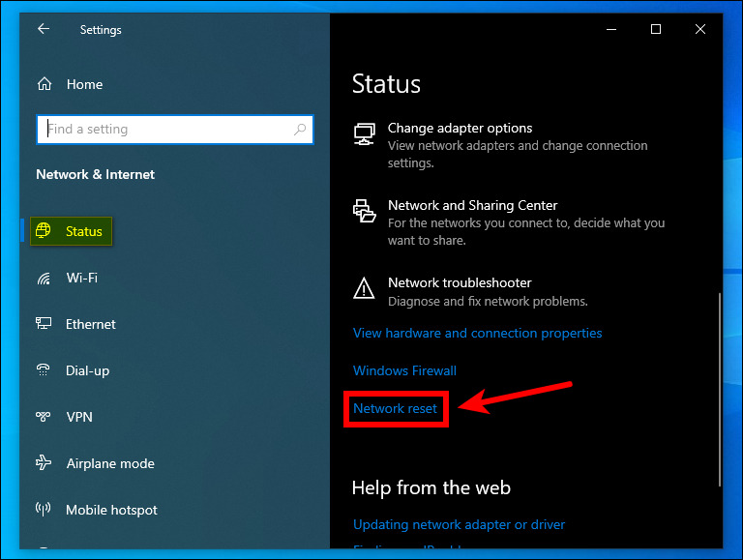The height and width of the screenshot is (560, 743).
Task: Minimize the Settings window
Action: click(611, 29)
